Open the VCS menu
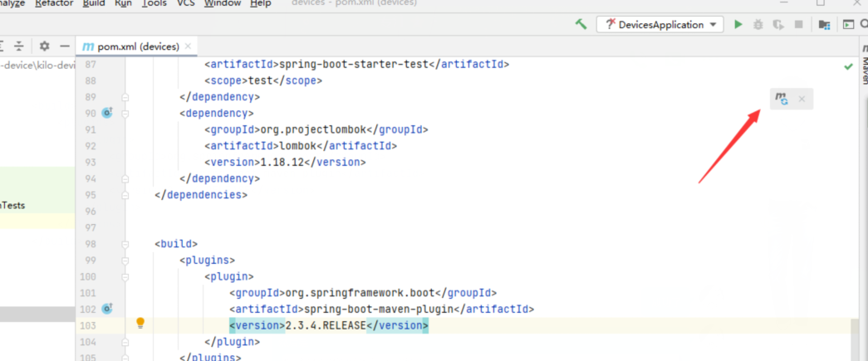Screen dimensions: 868x361 pos(186,3)
